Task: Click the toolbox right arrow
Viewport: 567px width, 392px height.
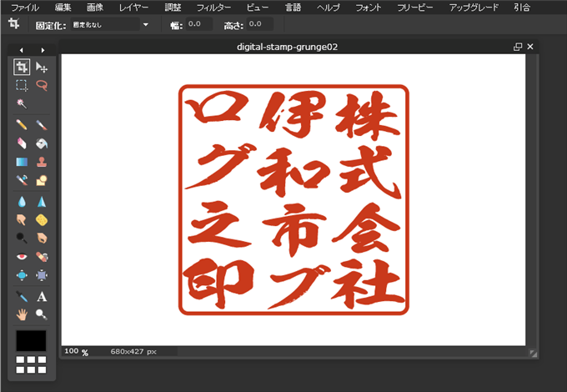Action: pos(43,50)
